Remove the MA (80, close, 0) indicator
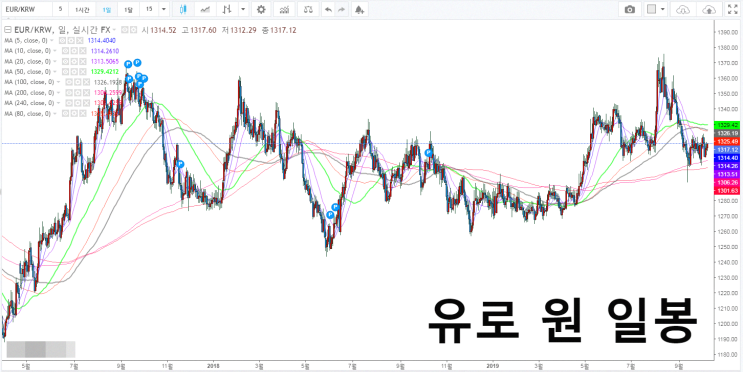Image resolution: width=743 pixels, height=372 pixels. [x=83, y=113]
